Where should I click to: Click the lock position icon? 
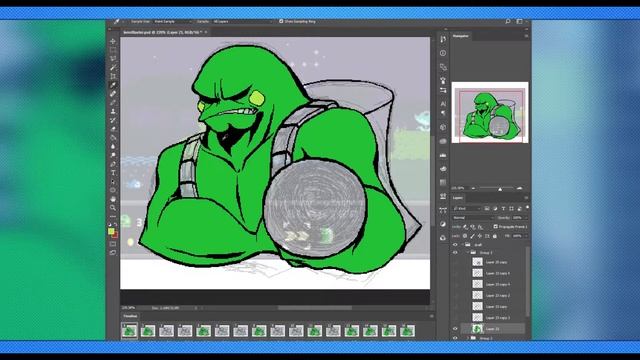[480, 236]
